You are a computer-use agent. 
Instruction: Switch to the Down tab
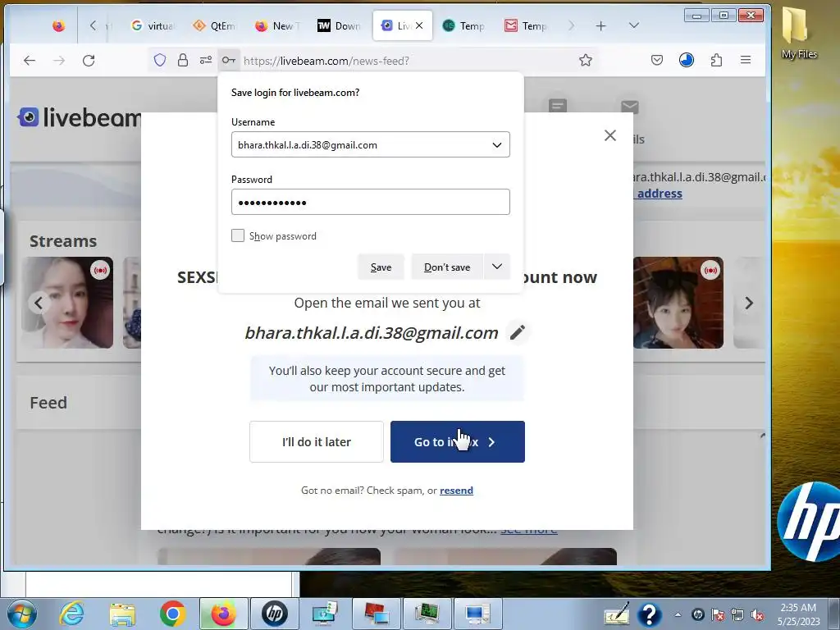pyautogui.click(x=339, y=25)
